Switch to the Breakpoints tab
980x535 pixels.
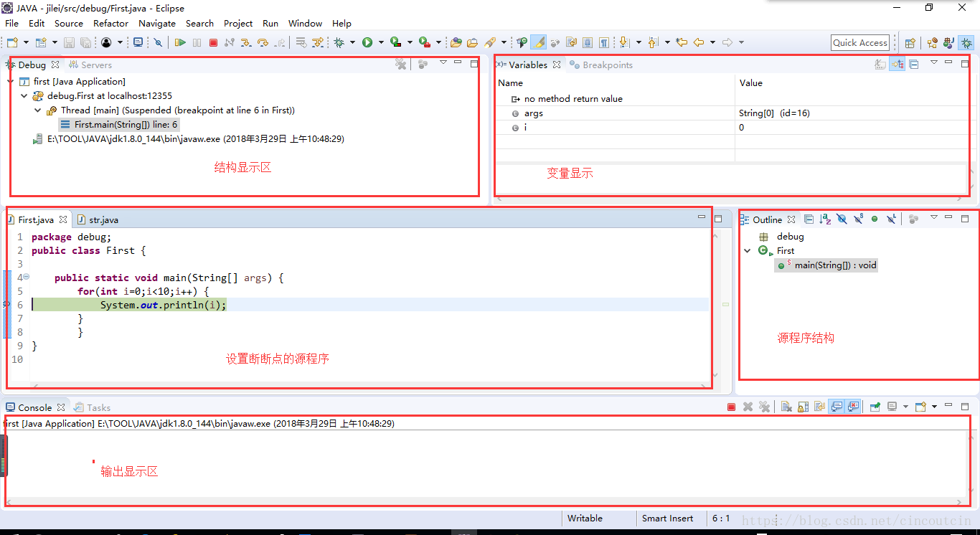tap(607, 65)
